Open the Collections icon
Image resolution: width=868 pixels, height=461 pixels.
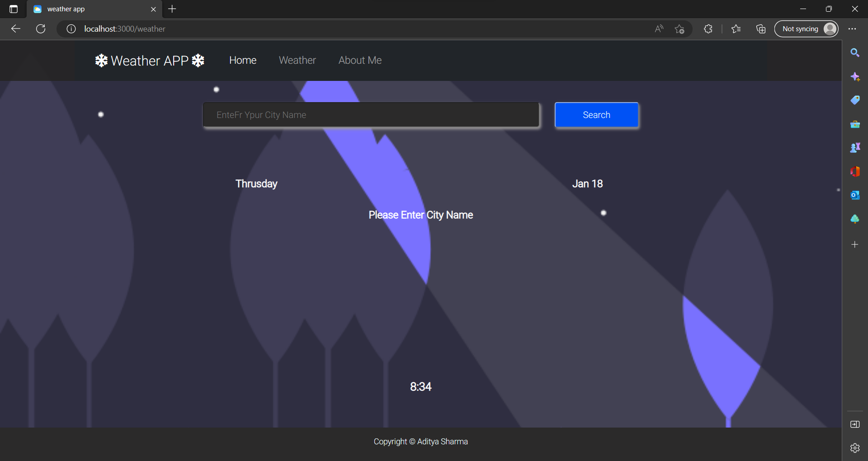pos(761,29)
